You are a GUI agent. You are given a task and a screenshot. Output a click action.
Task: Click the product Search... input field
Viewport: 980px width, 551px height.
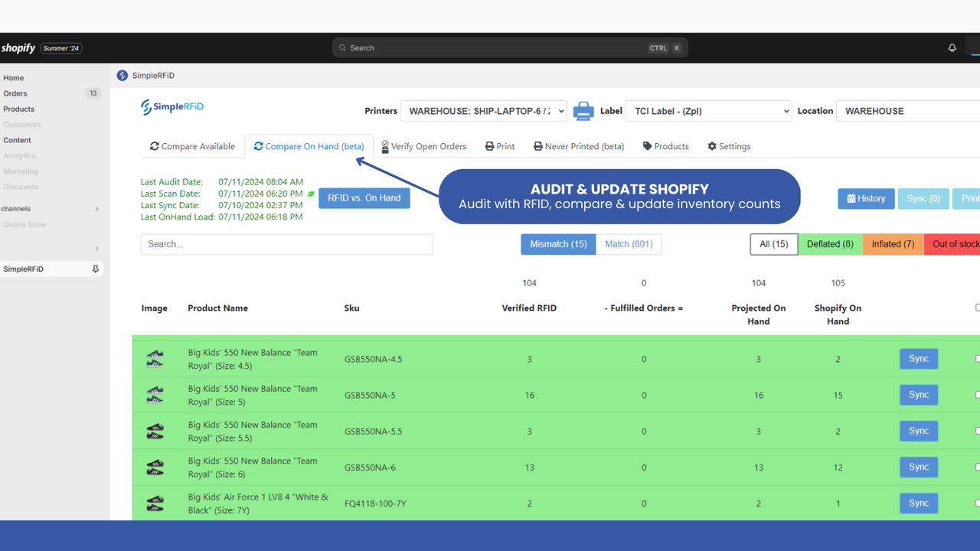(286, 244)
